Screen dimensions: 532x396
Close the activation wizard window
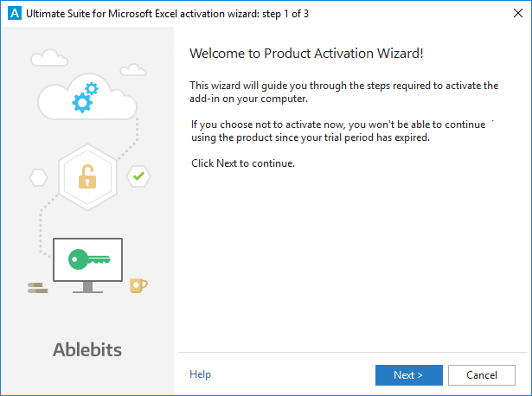[x=518, y=13]
